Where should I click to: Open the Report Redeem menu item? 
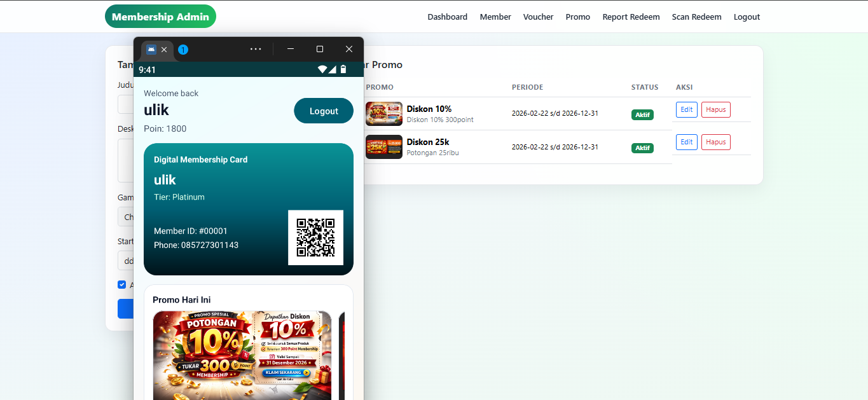pos(631,17)
